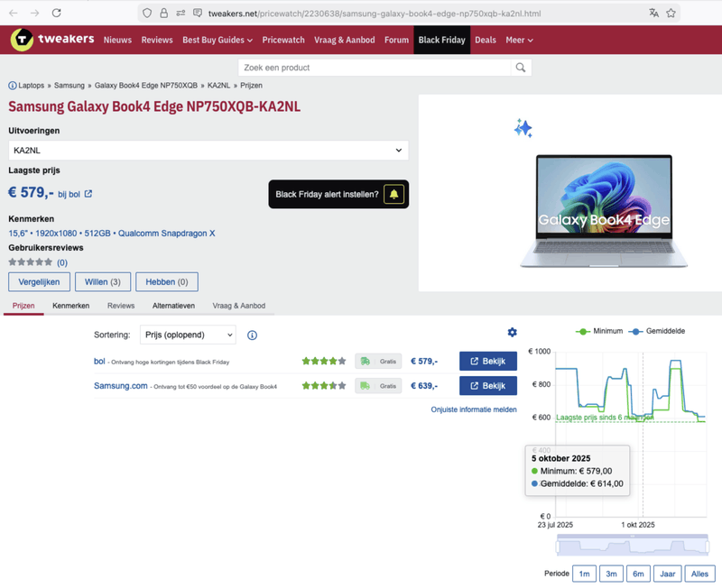The image size is (722, 588).
Task: Select the Prijzen tab
Action: coord(23,306)
